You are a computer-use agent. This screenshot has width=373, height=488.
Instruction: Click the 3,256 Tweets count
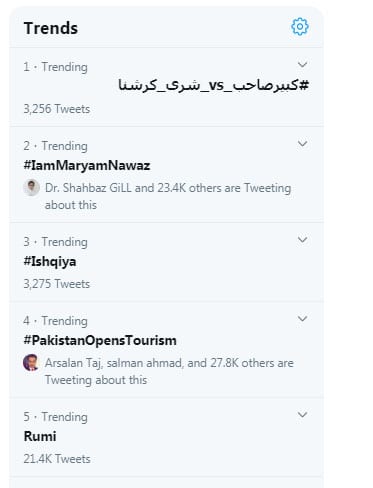[x=57, y=109]
